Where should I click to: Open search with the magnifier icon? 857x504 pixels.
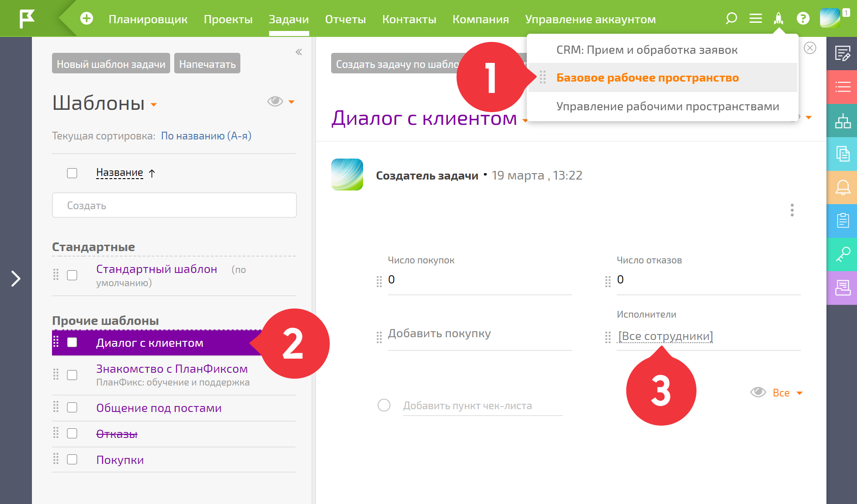tap(731, 18)
